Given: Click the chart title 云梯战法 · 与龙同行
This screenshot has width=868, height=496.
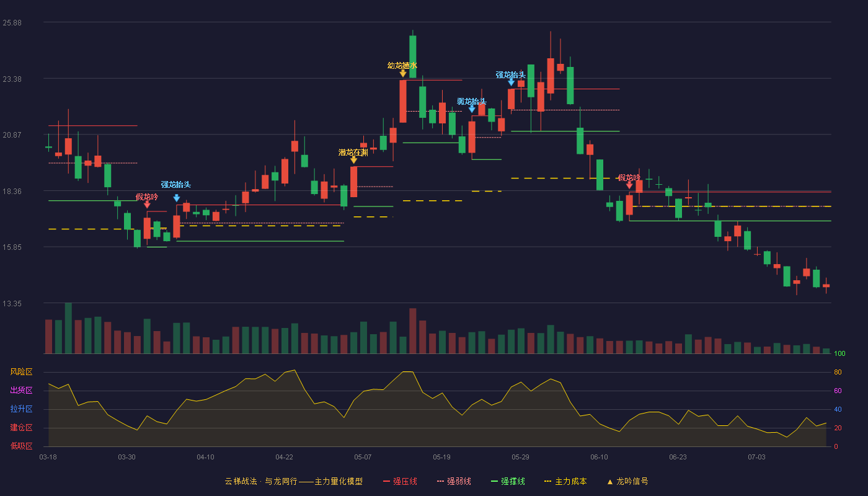Looking at the screenshot, I should 261,481.
